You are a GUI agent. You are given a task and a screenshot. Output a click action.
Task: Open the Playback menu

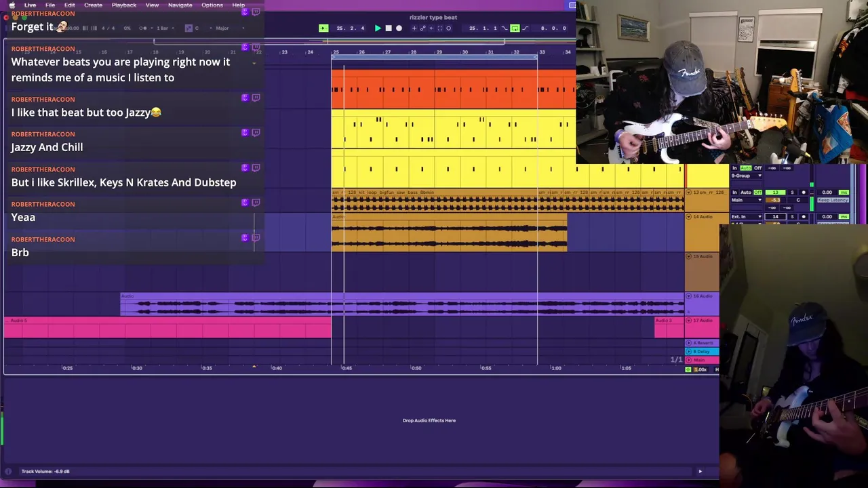[x=124, y=5]
